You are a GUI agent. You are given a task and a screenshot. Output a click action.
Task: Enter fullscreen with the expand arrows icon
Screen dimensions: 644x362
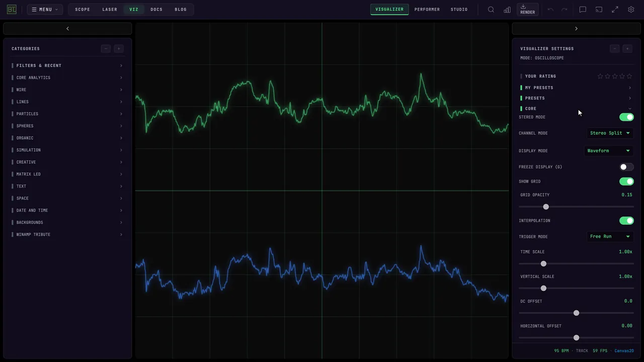click(x=615, y=10)
